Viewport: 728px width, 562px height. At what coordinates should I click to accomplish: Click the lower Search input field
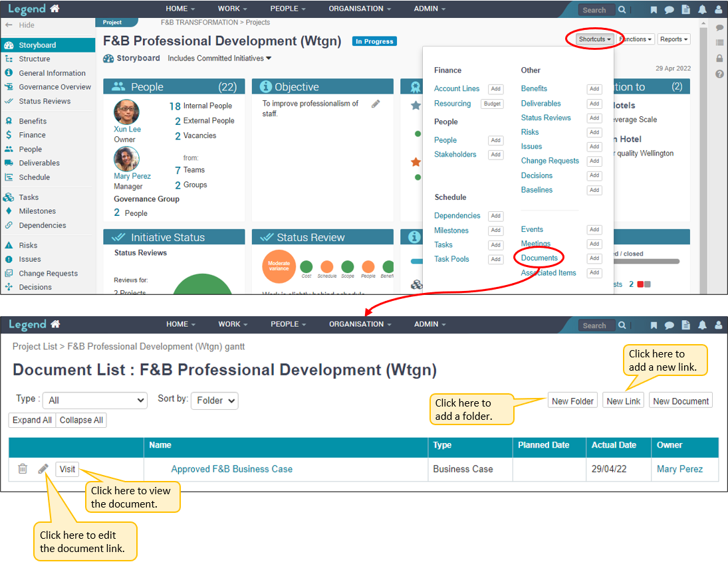(x=596, y=326)
